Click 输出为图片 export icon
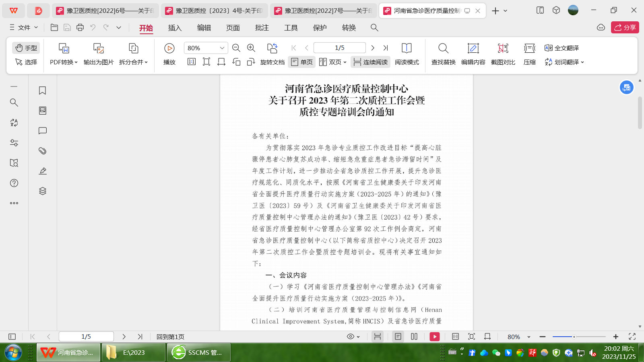 click(99, 49)
